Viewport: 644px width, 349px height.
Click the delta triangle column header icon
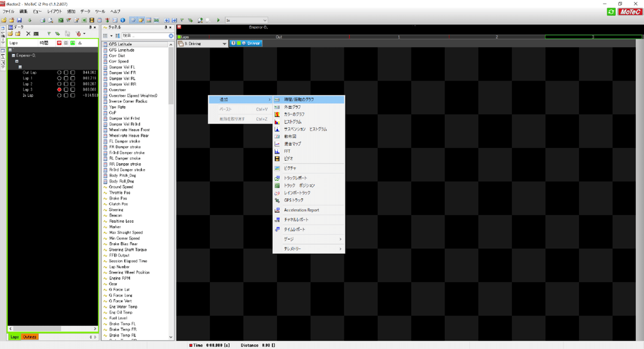pyautogui.click(x=79, y=42)
